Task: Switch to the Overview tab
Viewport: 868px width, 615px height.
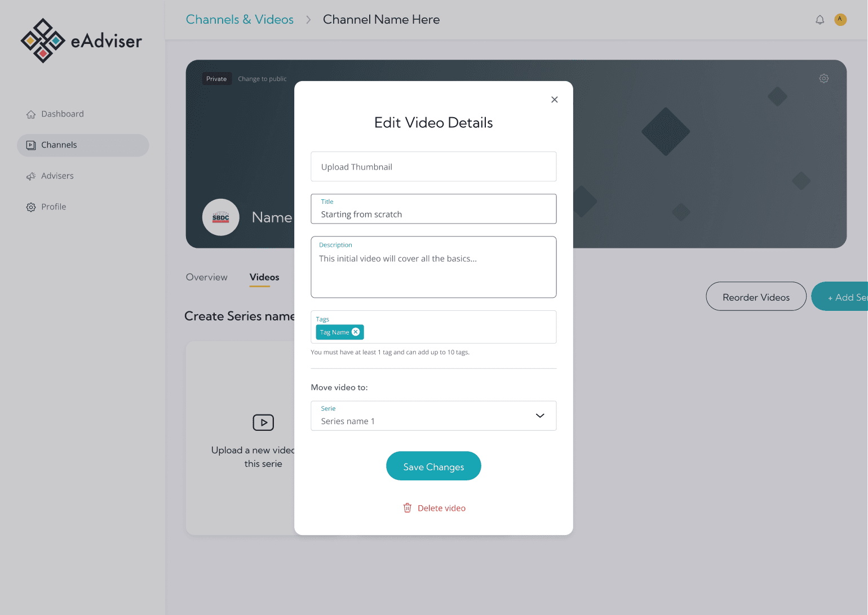Action: tap(206, 277)
